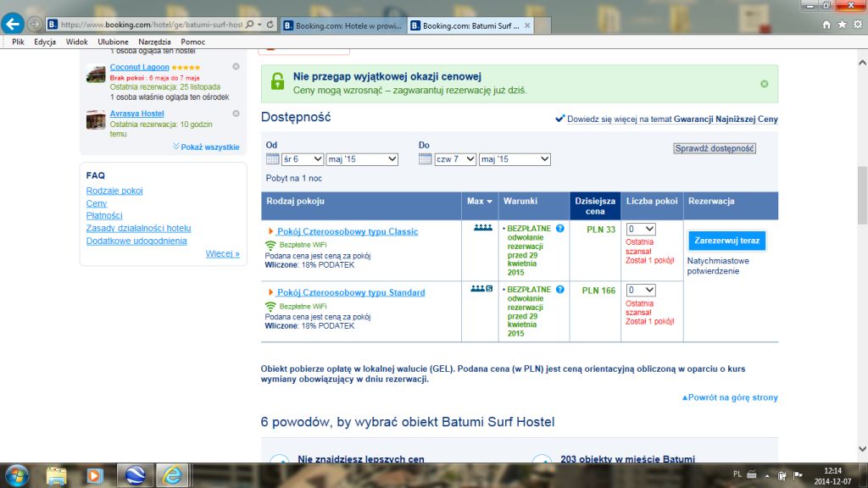Click the info icon for Standard room conditions
This screenshot has height=488, width=868.
[560, 290]
